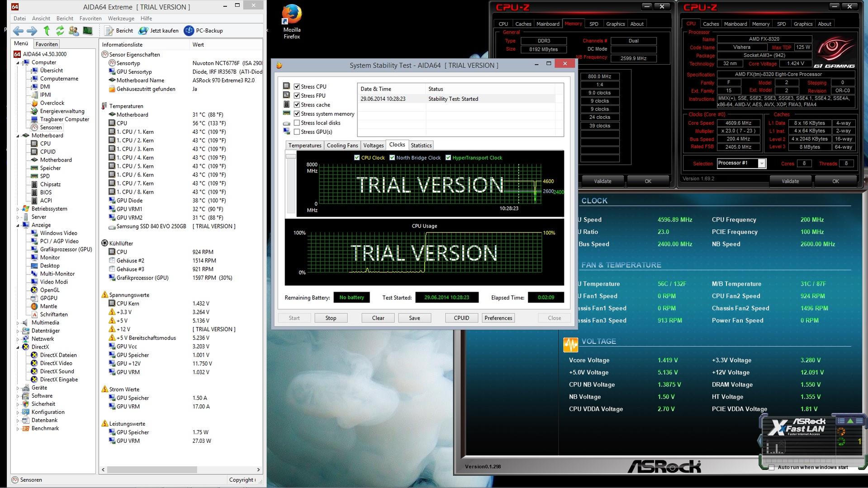868x488 pixels.
Task: Click right arrow of AIDA64 horizontal scrollbar
Action: tap(259, 470)
